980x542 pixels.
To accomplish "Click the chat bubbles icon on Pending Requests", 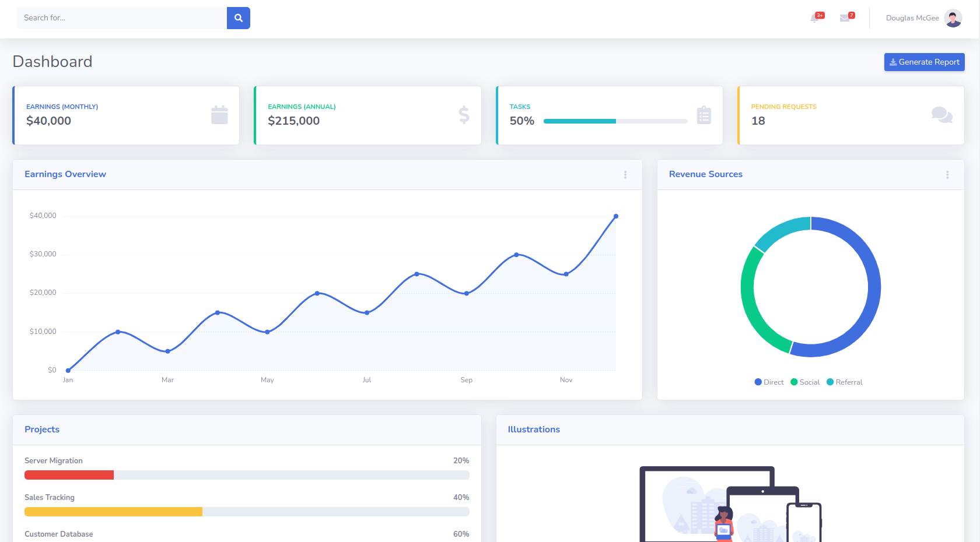I will [x=942, y=115].
